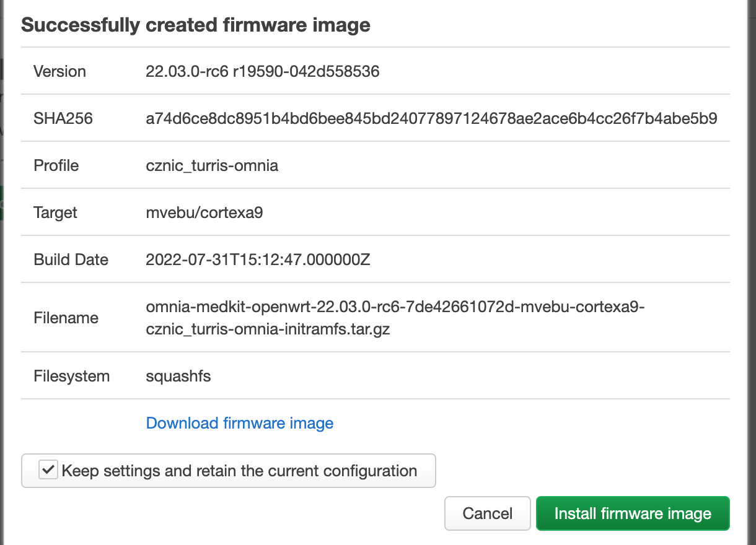
Task: Click the Filesystem row label
Action: pyautogui.click(x=71, y=376)
